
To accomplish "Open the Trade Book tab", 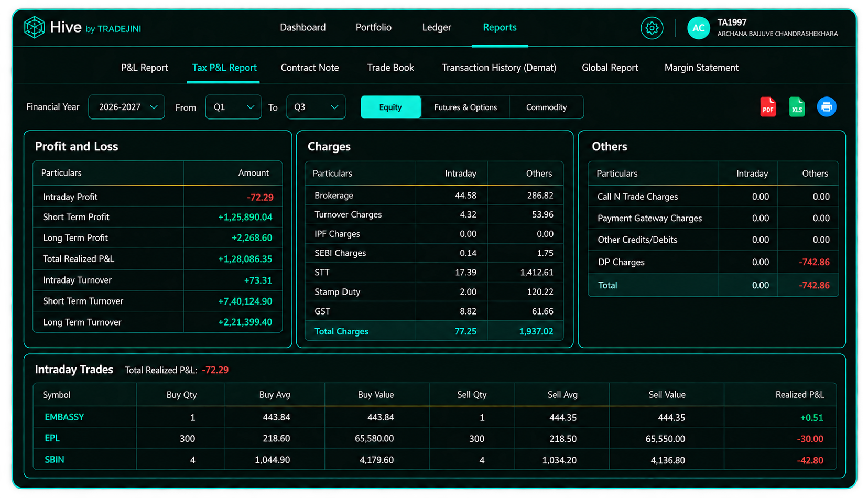I will tap(390, 68).
